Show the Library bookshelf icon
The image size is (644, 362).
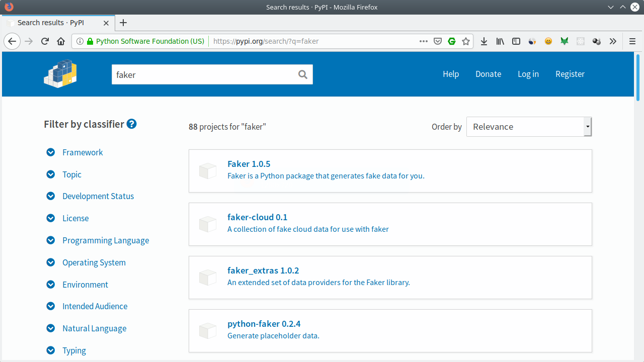pos(500,41)
